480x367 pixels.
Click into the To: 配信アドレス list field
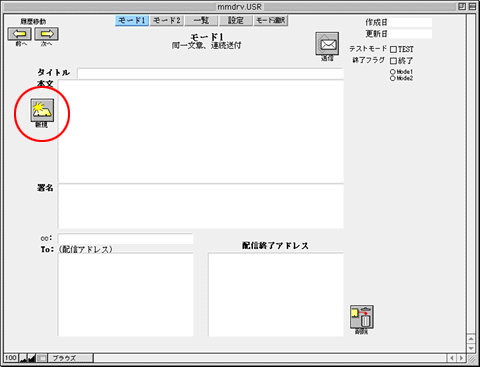point(125,295)
